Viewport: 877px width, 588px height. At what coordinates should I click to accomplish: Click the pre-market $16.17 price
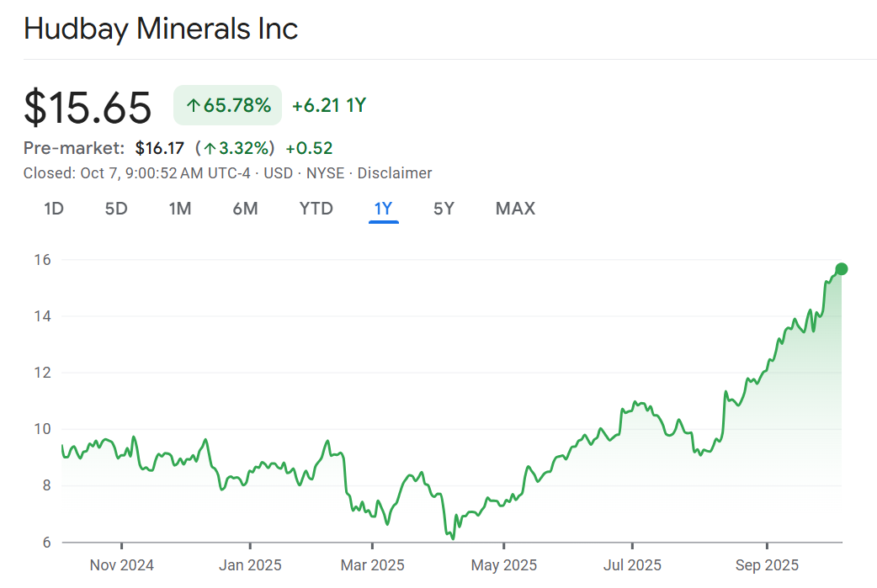159,149
